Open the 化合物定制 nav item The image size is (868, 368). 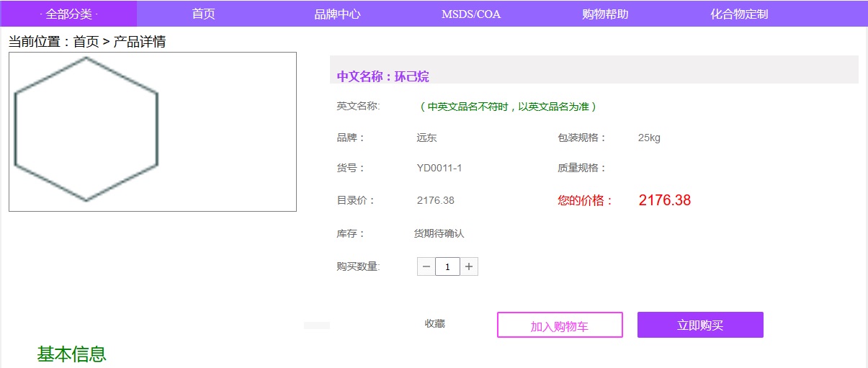pyautogui.click(x=739, y=14)
